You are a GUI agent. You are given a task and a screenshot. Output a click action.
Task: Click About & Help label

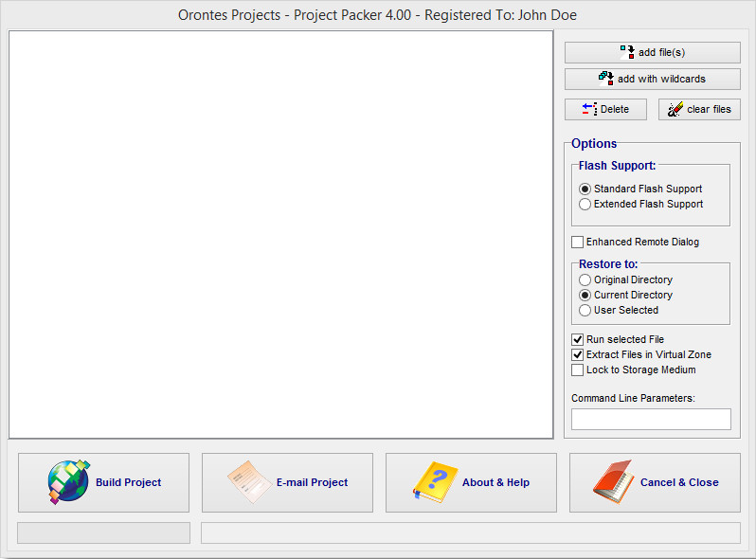click(x=495, y=482)
